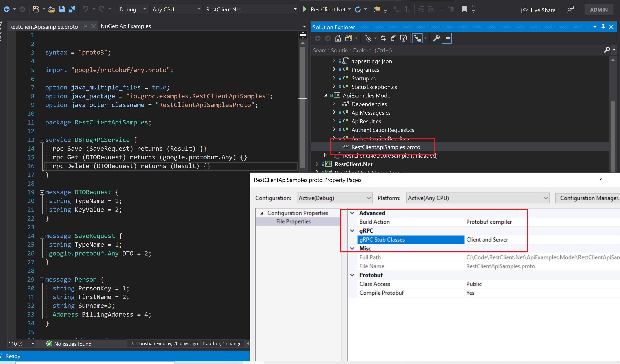Collapse the gRPC property category
This screenshot has width=620, height=364.
tap(352, 231)
